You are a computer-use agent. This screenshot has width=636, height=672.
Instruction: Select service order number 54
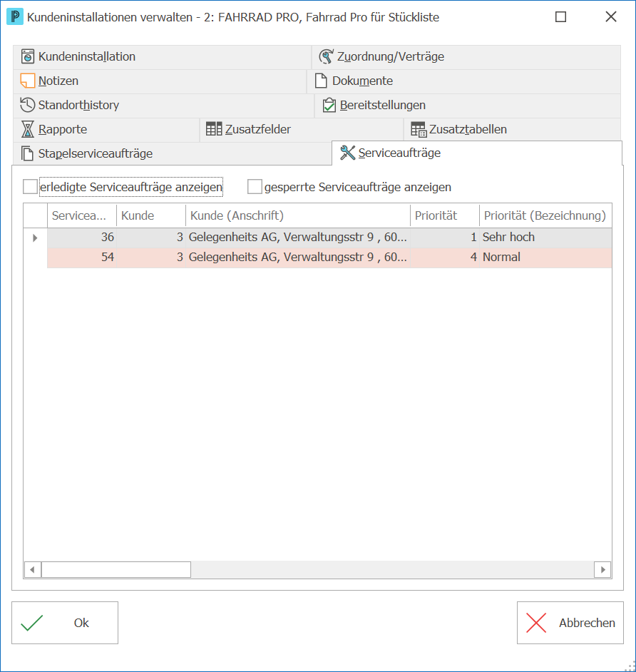click(82, 258)
